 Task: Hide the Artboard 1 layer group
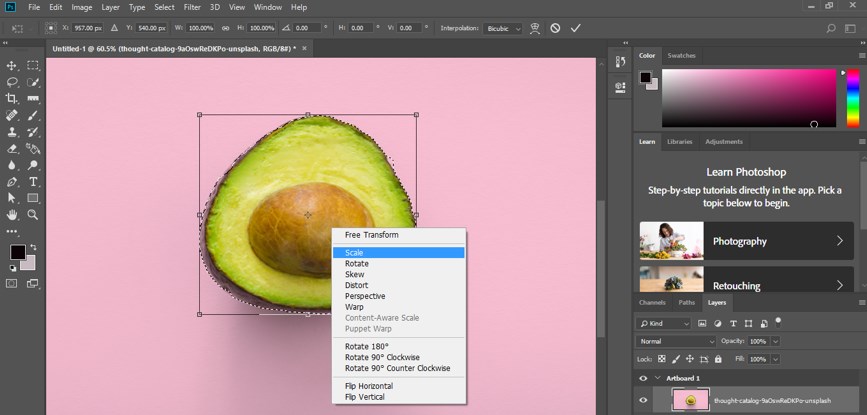643,379
